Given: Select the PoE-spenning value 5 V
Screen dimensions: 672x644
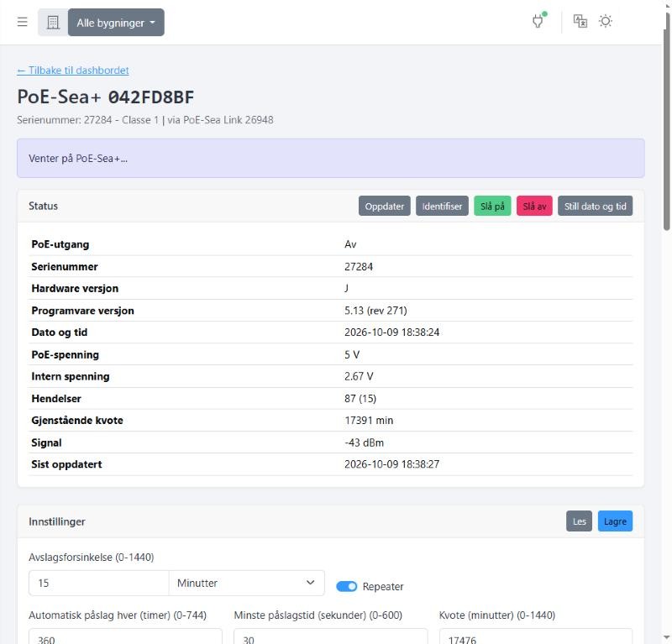Looking at the screenshot, I should coord(352,354).
